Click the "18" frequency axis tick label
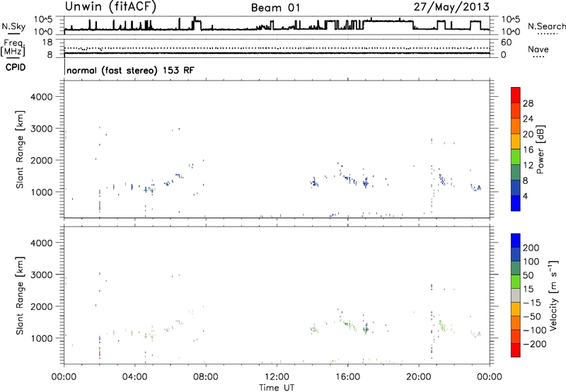Viewport: 566px width, 392px height. tap(47, 42)
